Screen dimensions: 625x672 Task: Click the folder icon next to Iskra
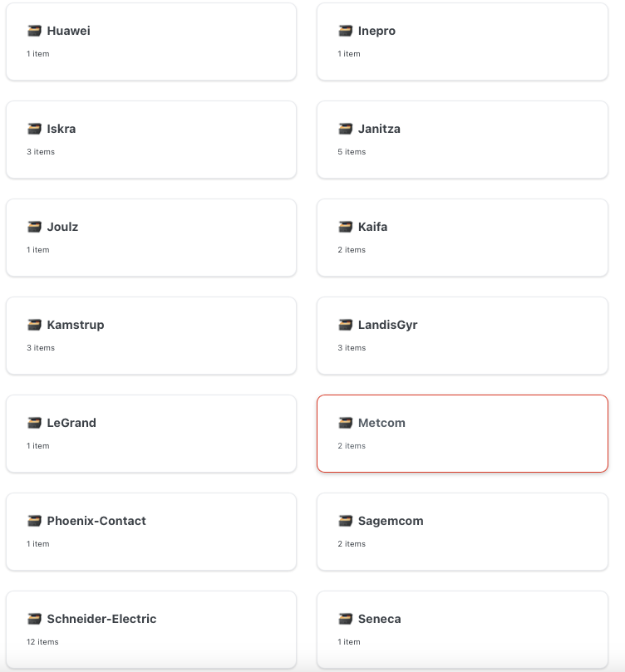click(x=34, y=129)
